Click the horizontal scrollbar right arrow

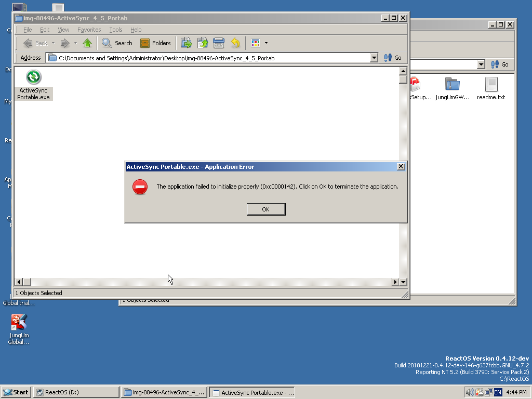click(x=395, y=282)
